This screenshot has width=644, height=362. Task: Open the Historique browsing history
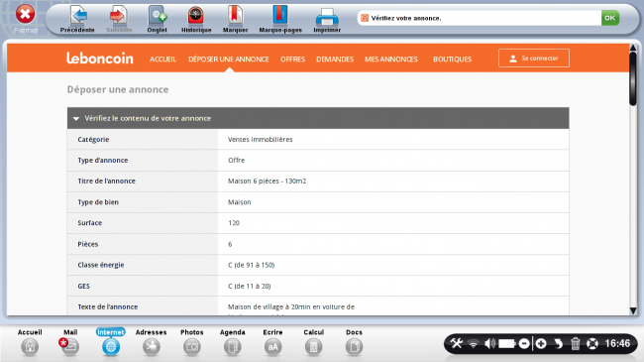point(196,19)
